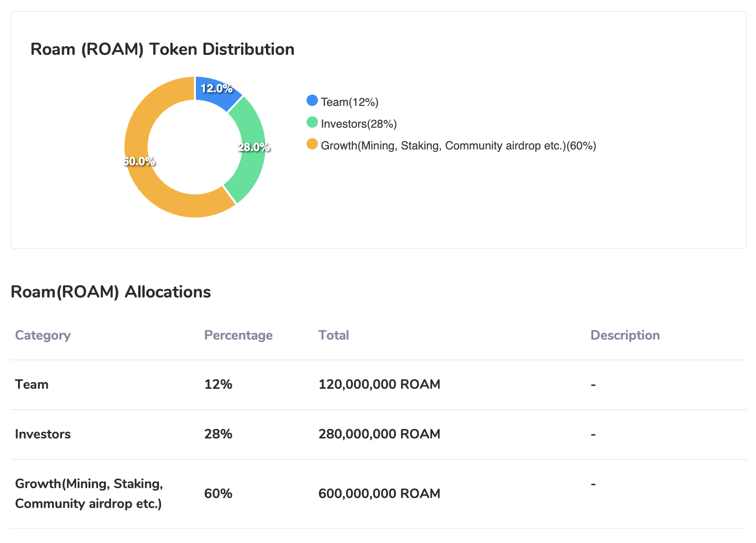Click the green Investors legend dot
Viewport: 756px width, 543px height.
coord(312,122)
